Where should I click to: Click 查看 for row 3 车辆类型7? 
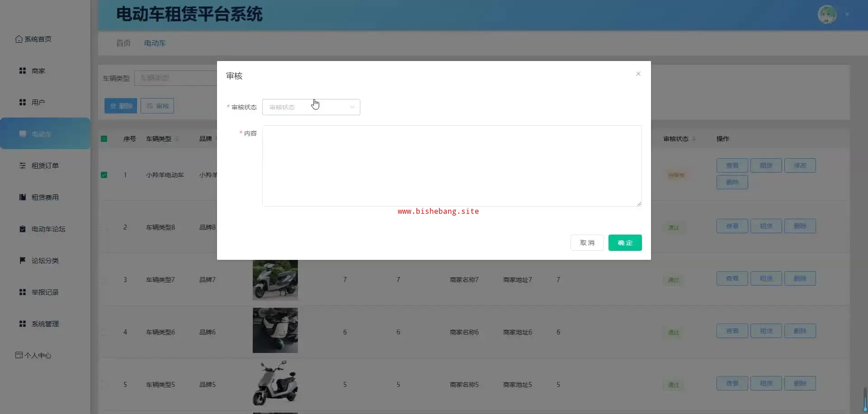[x=732, y=278]
